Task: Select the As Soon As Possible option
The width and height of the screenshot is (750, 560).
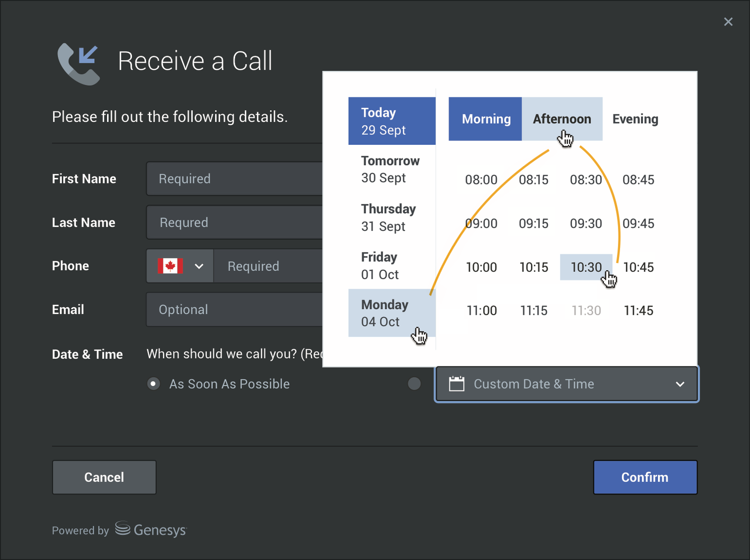Action: tap(153, 383)
